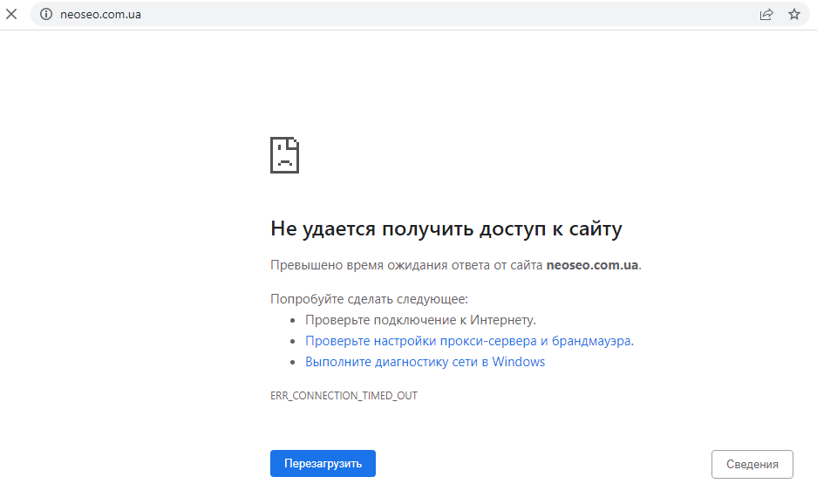Click the heading Не удается получить доступ к сайту
Image resolution: width=817 pixels, height=504 pixels.
tap(446, 228)
